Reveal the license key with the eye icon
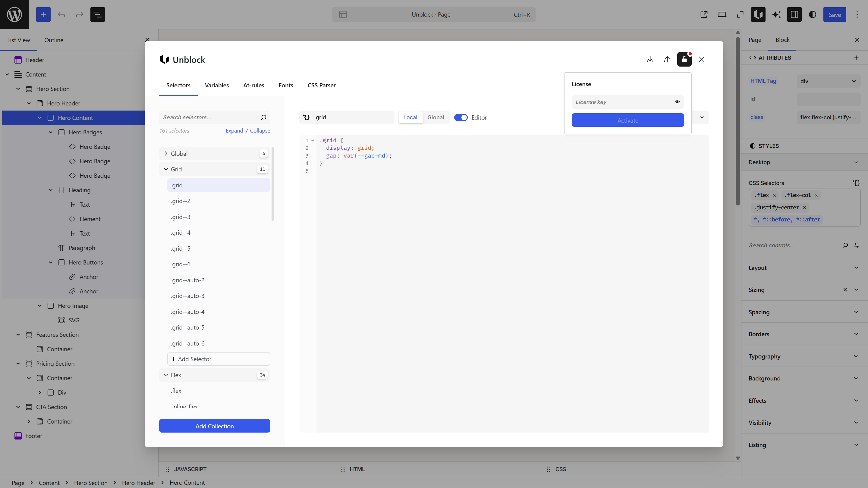The height and width of the screenshot is (488, 868). tap(678, 102)
